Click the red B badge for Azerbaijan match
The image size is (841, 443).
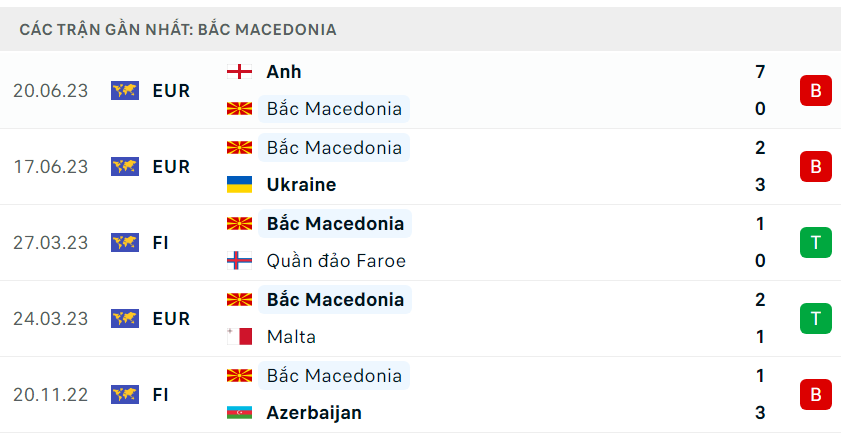coord(816,395)
